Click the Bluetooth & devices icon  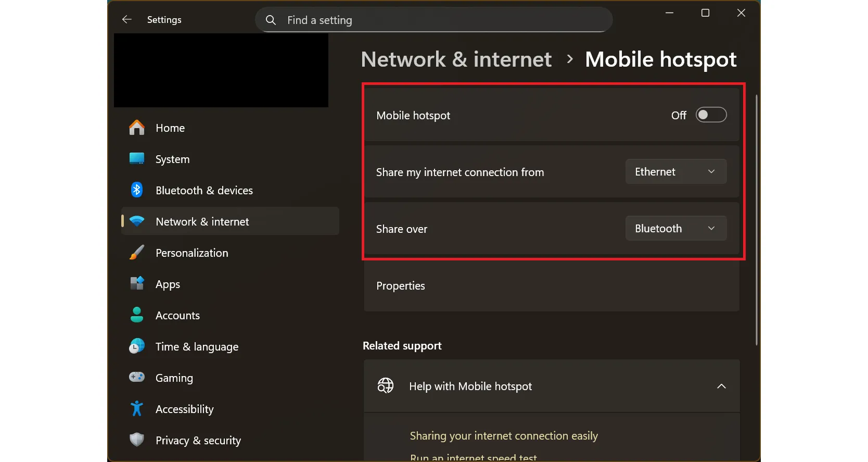[x=137, y=190]
